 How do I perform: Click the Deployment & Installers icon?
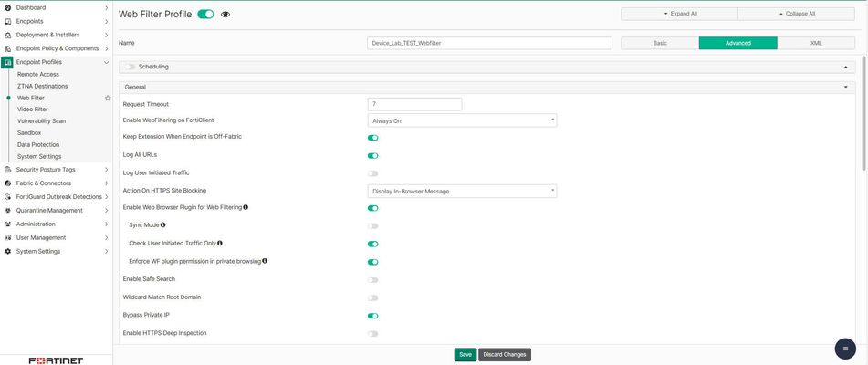click(x=7, y=35)
